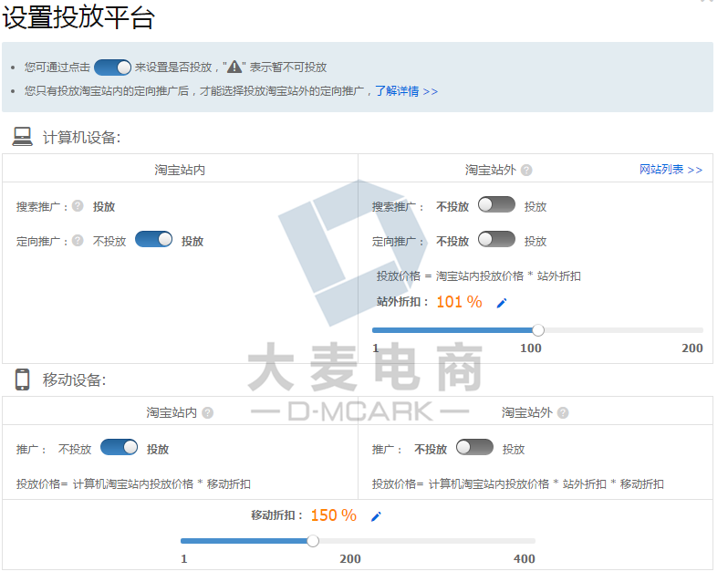Click help icon beside mobile 淘宝站内 header
Viewport: 728px width, 582px height.
[x=207, y=412]
